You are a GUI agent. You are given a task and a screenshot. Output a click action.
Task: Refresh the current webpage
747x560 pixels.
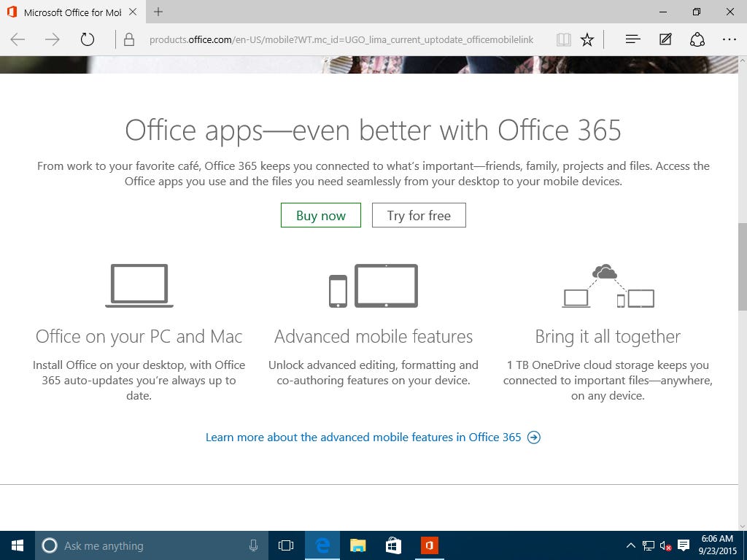pyautogui.click(x=88, y=40)
